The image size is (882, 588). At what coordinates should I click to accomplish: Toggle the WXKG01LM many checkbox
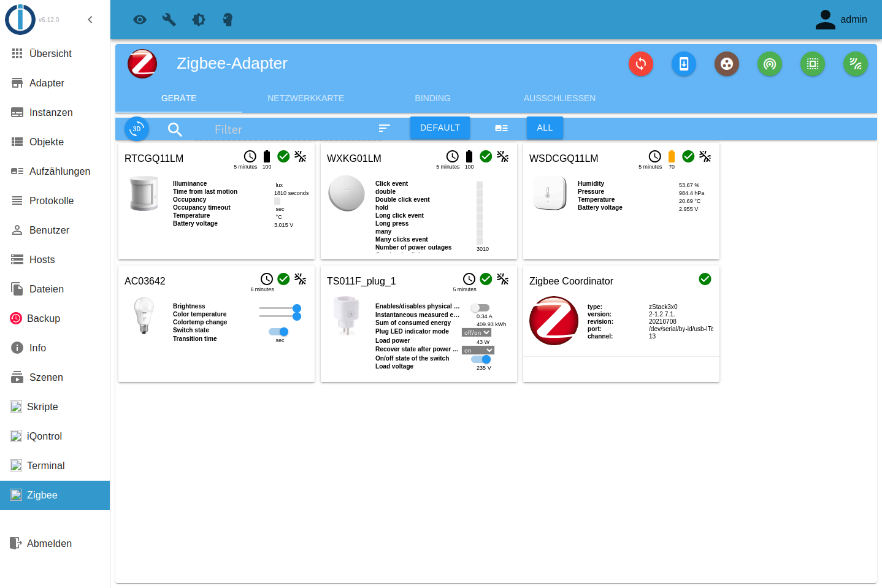[x=480, y=232]
